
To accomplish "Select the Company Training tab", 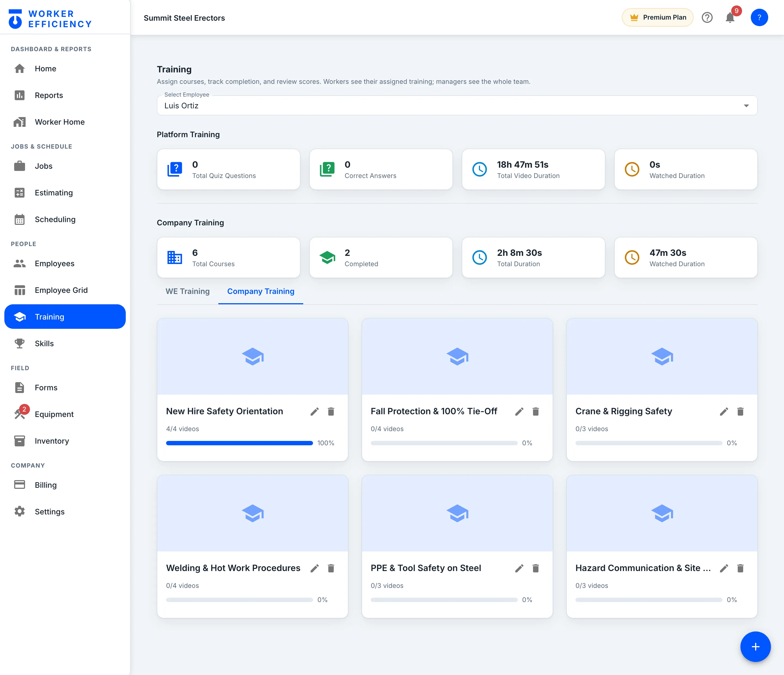I will click(x=261, y=291).
